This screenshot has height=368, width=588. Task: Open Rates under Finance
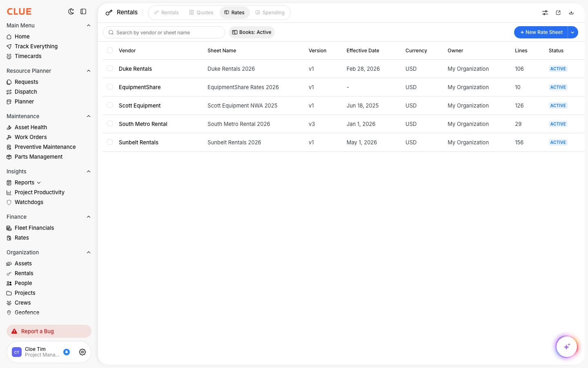click(22, 238)
